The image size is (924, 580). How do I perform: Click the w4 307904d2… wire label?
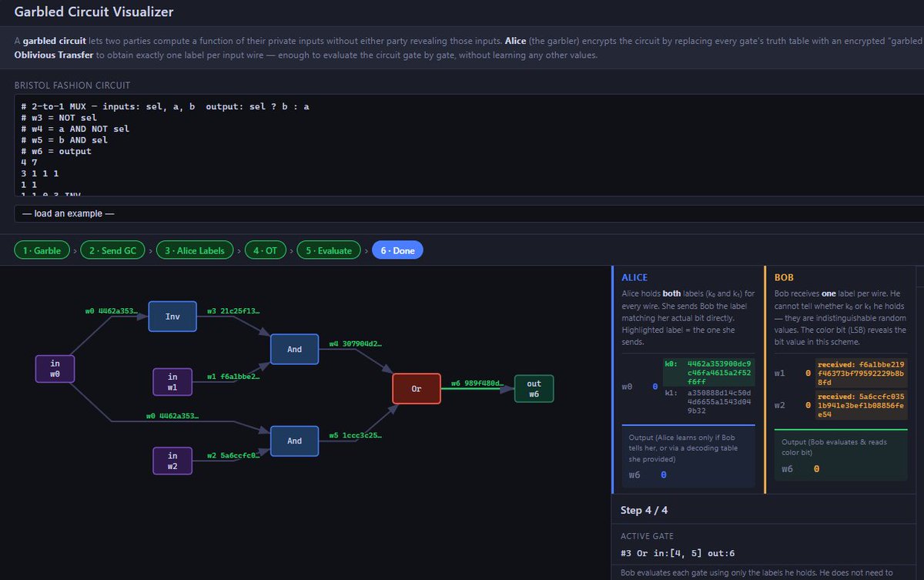point(356,344)
